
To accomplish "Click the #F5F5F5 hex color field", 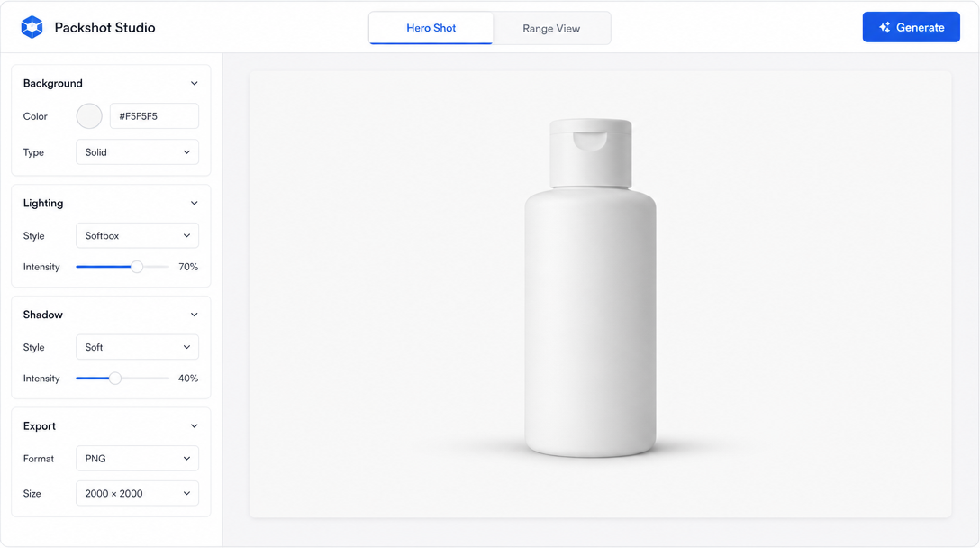I will click(x=154, y=116).
